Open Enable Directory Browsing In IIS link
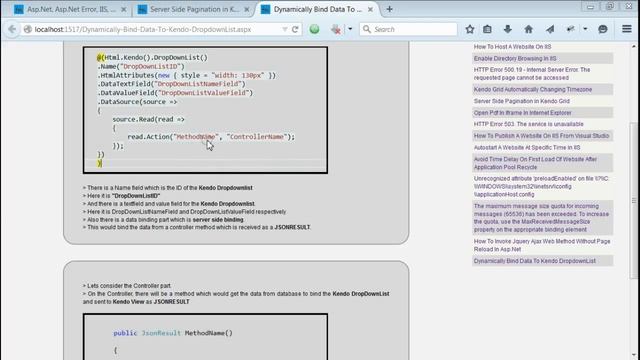Image resolution: width=640 pixels, height=360 pixels. click(515, 58)
